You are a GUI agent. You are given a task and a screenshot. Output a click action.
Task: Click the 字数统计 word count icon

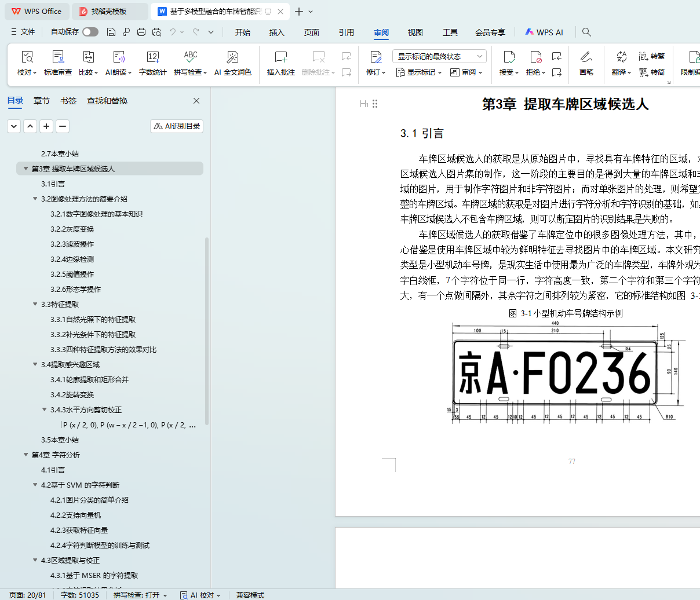coord(152,57)
